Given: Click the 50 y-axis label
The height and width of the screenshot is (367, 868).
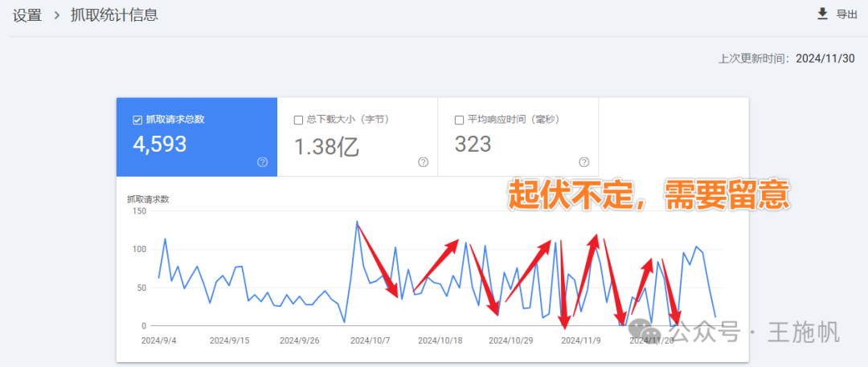Looking at the screenshot, I should (141, 287).
